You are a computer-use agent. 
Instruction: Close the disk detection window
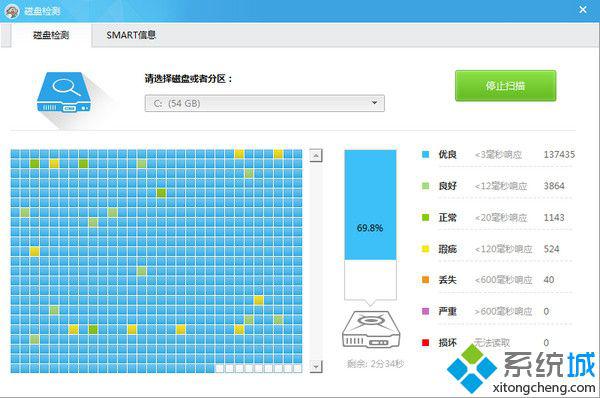tap(583, 10)
